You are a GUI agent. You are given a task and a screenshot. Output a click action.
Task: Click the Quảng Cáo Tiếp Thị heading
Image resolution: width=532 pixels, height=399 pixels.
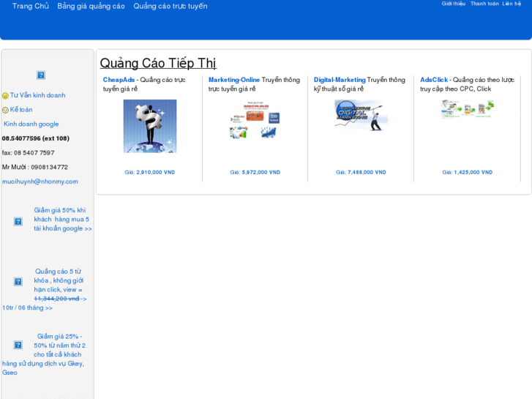(x=158, y=63)
